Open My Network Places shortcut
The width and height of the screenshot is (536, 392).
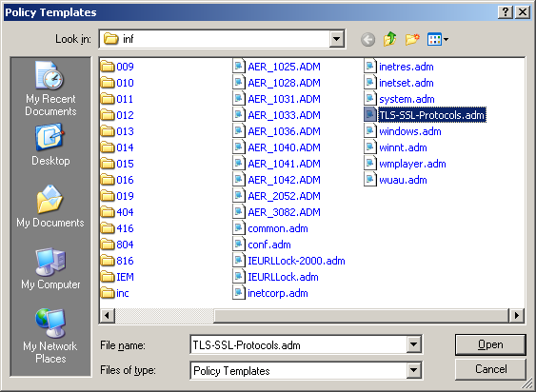[50, 336]
